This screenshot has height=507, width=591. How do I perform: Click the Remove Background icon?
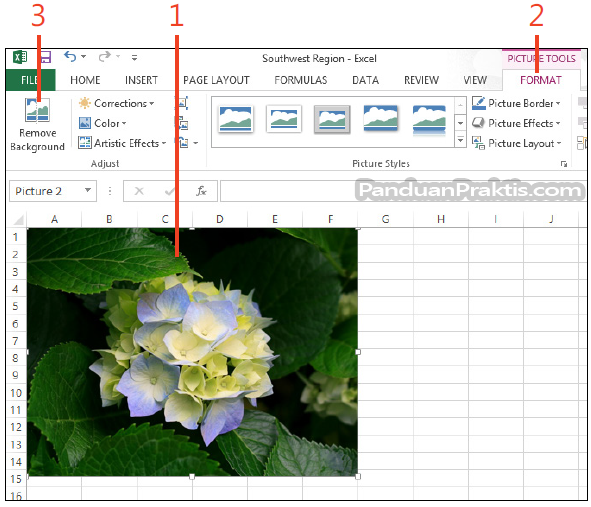(37, 110)
